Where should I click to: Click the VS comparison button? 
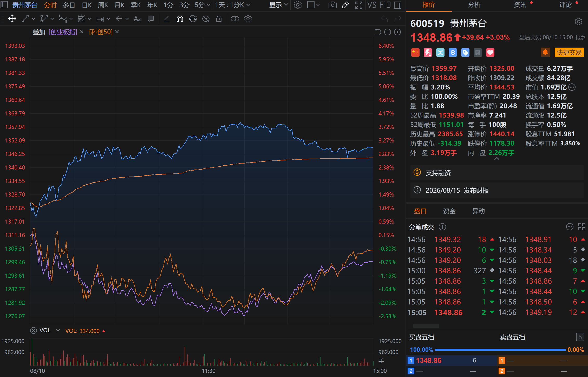tap(372, 5)
